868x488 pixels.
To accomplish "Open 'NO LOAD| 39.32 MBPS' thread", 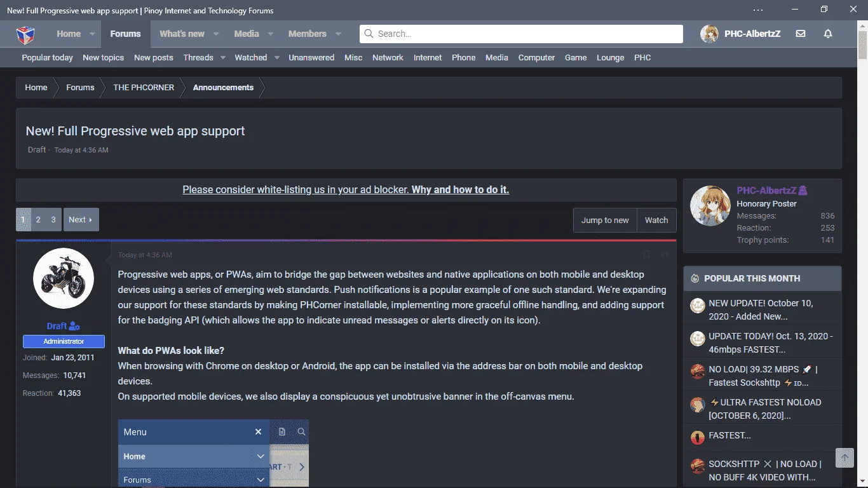I will pos(763,376).
